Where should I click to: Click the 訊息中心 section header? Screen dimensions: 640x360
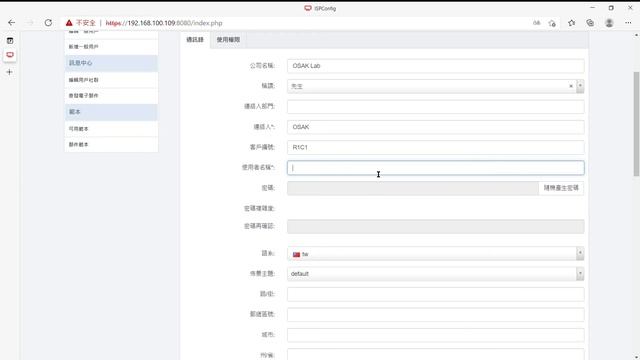point(111,63)
